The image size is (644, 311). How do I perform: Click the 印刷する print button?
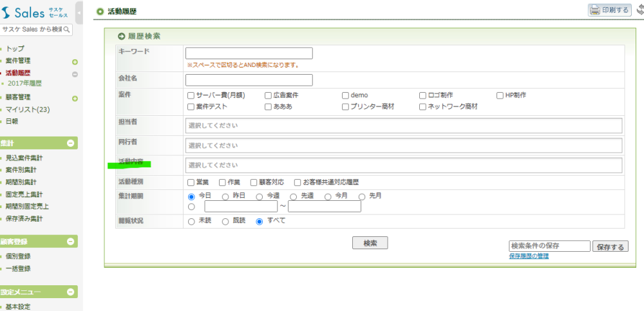(x=609, y=10)
